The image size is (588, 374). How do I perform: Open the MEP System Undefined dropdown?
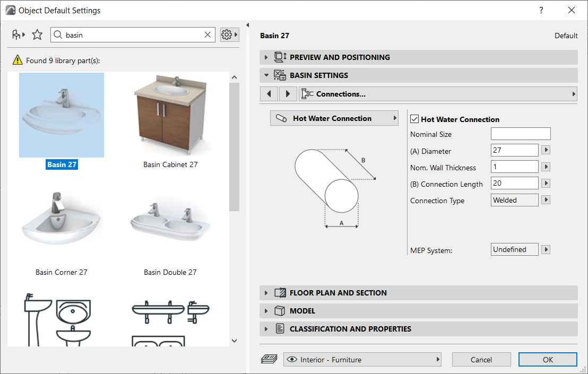point(546,249)
